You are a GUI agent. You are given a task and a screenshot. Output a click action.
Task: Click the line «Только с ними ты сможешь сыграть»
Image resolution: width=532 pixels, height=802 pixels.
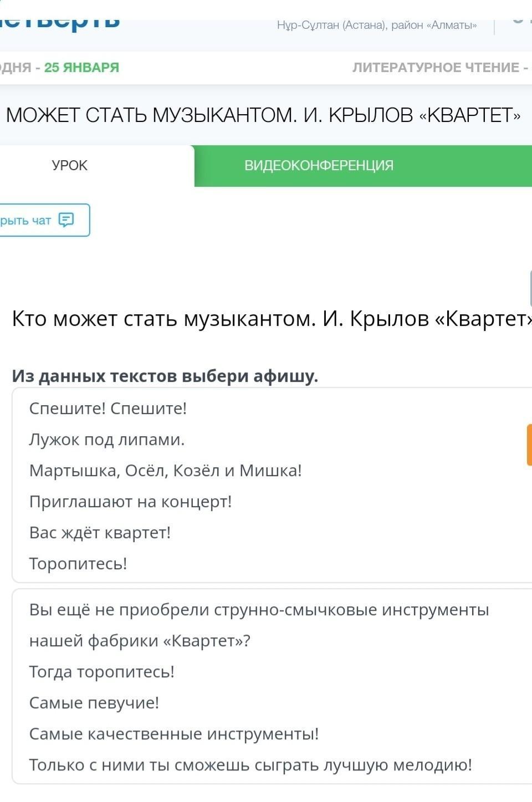(250, 765)
